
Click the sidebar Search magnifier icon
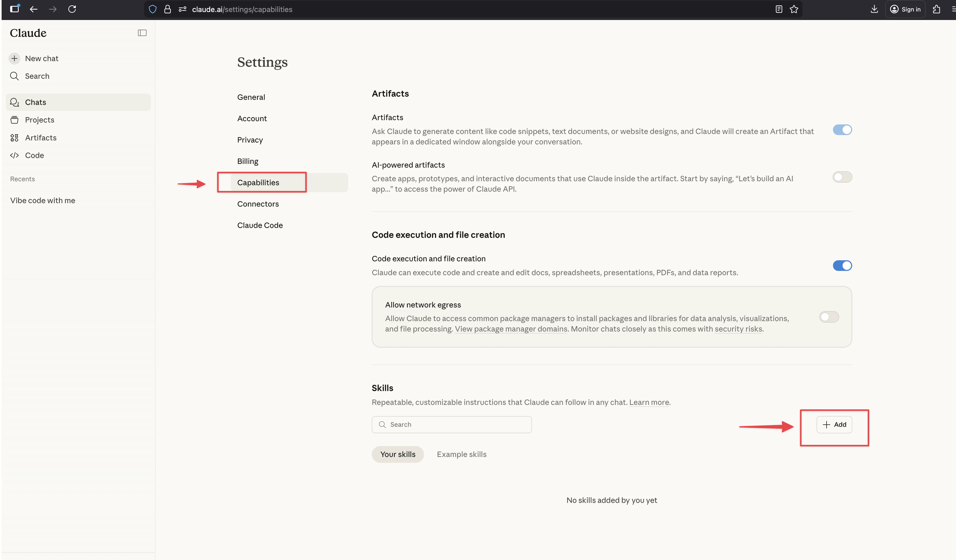14,76
